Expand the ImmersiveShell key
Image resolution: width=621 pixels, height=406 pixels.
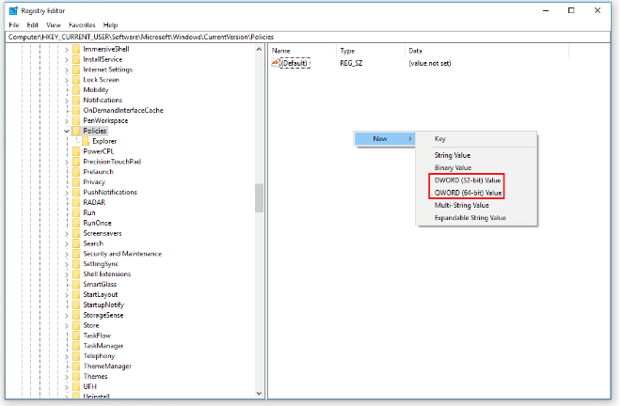(x=67, y=49)
